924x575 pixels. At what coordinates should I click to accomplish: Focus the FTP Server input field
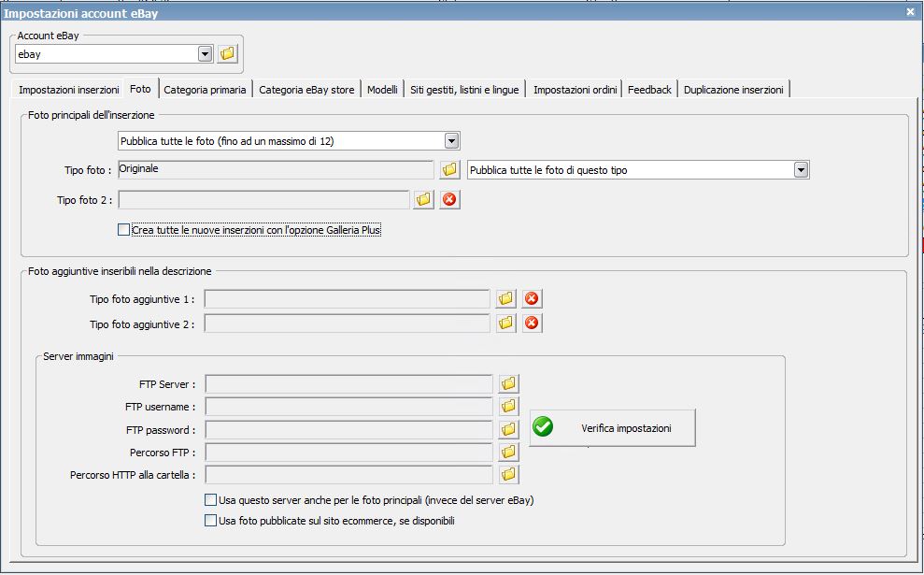coord(348,384)
